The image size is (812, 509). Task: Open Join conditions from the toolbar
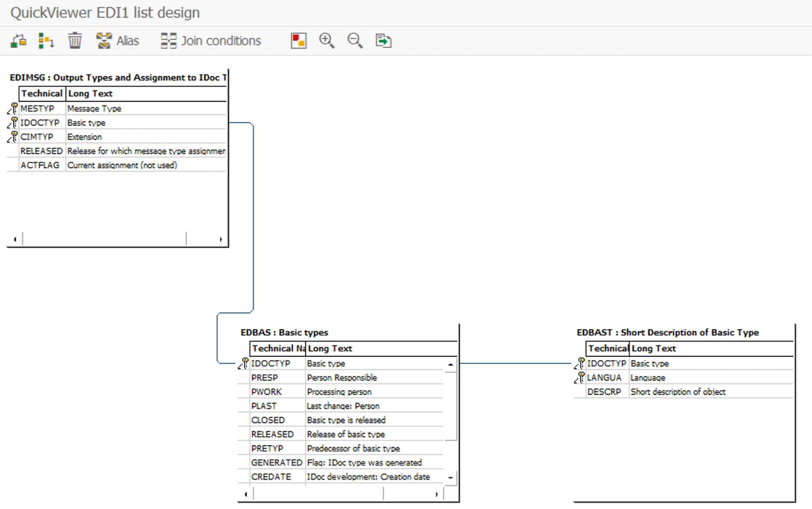point(211,41)
